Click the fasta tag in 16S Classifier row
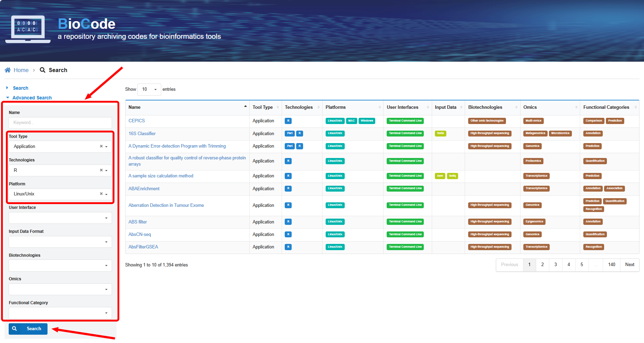644x343 pixels. (440, 133)
